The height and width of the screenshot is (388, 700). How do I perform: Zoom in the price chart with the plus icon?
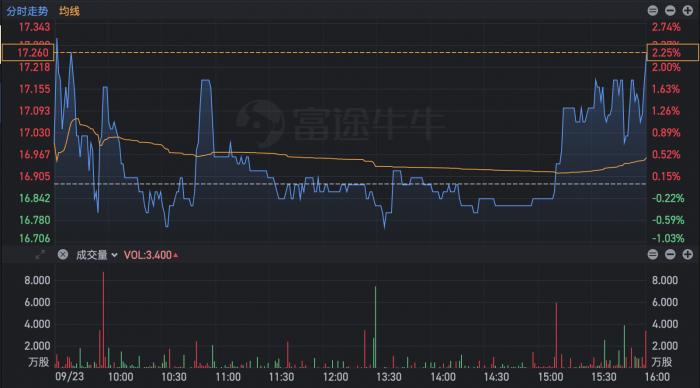(688, 10)
